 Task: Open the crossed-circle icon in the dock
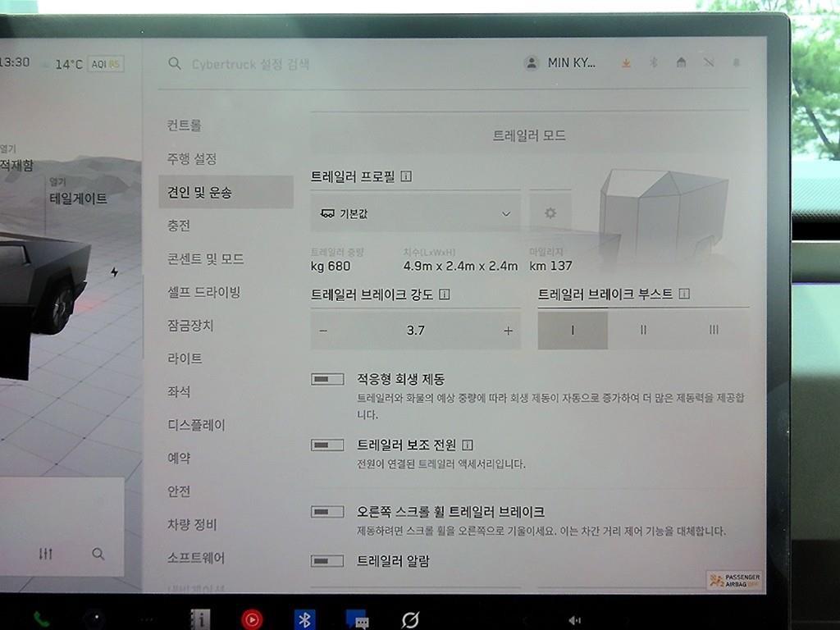[x=410, y=620]
